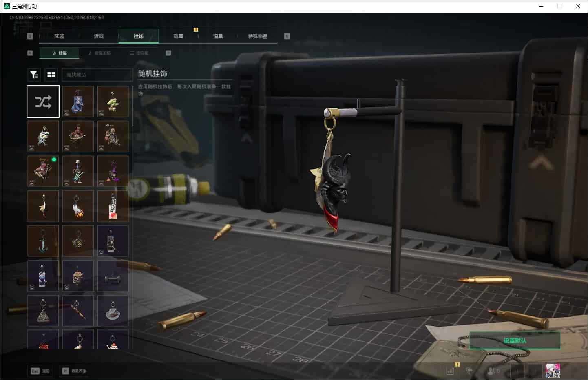Open the flag icon in bottom bar
Screen dimensions: 588x380
point(470,371)
